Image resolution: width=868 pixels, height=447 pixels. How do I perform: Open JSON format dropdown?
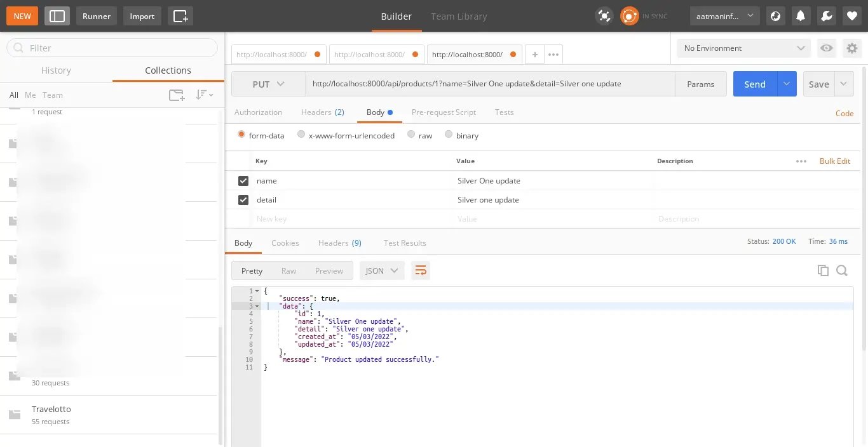point(382,270)
